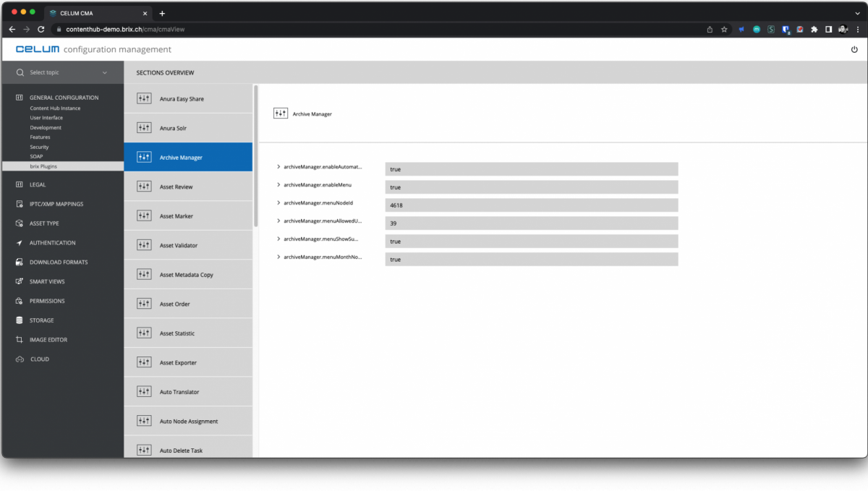Click the browser share icon

click(710, 30)
